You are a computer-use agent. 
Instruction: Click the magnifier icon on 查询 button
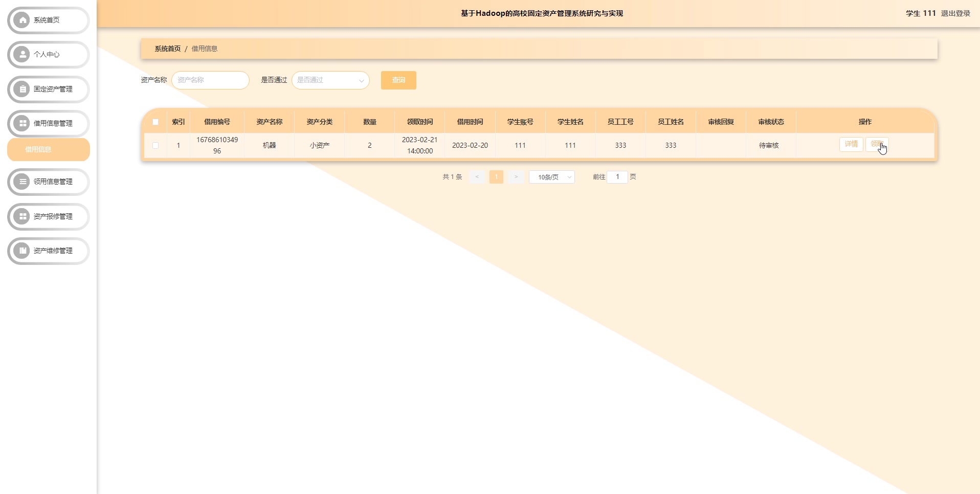click(x=398, y=80)
